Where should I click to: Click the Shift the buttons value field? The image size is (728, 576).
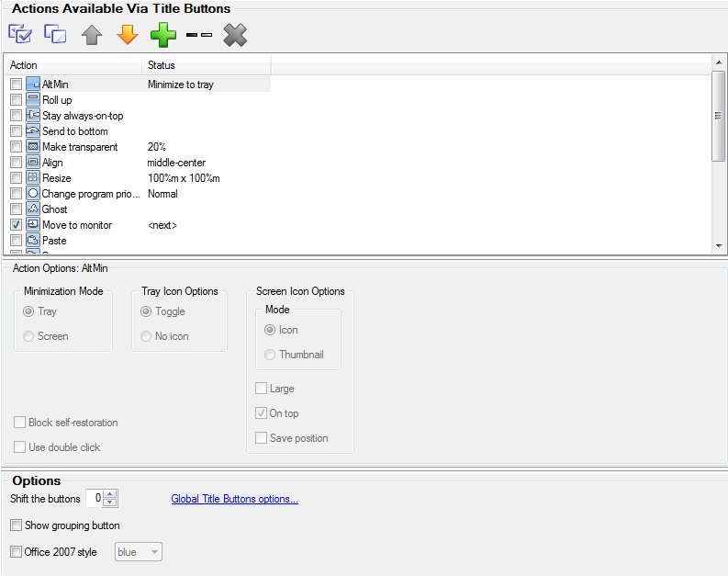pyautogui.click(x=95, y=498)
